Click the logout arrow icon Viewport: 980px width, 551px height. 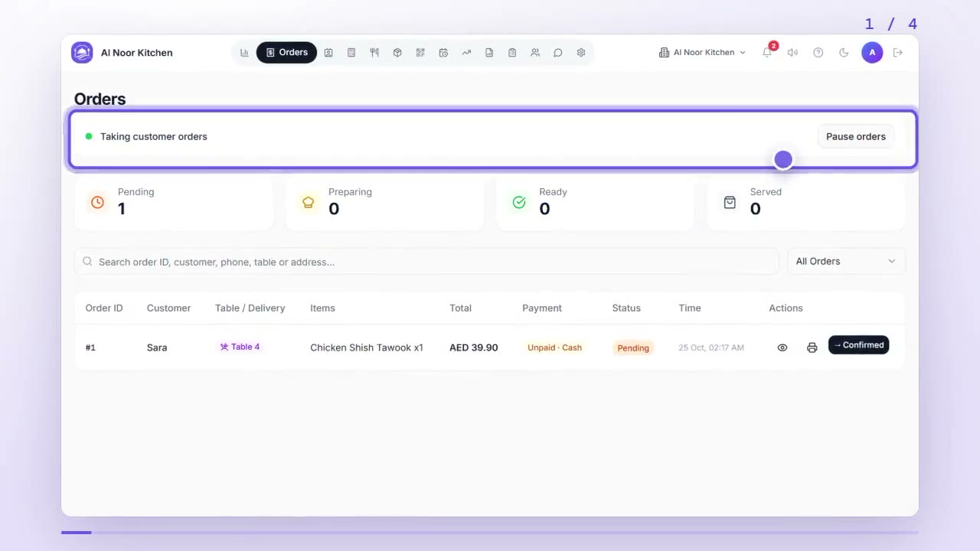[x=898, y=53]
